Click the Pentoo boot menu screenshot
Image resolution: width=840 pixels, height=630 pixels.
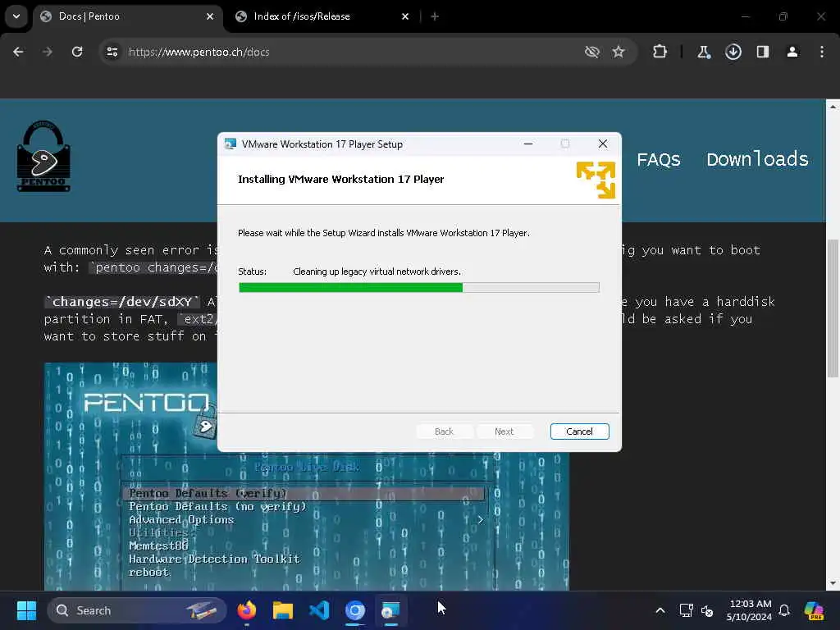tap(307, 477)
